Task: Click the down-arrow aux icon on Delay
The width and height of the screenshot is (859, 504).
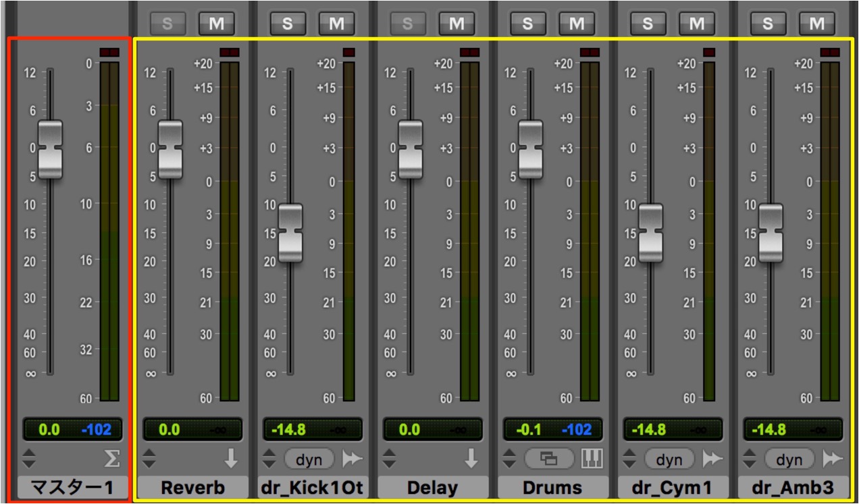Action: coord(472,459)
